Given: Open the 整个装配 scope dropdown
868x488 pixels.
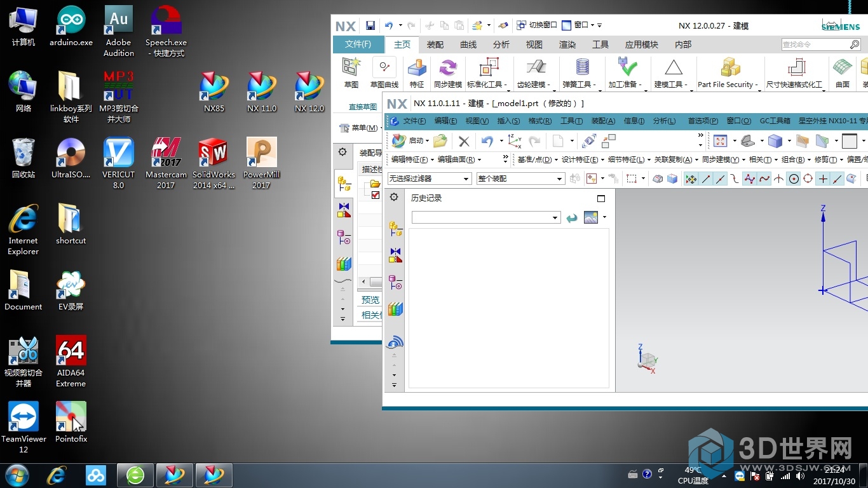Looking at the screenshot, I should tap(520, 179).
